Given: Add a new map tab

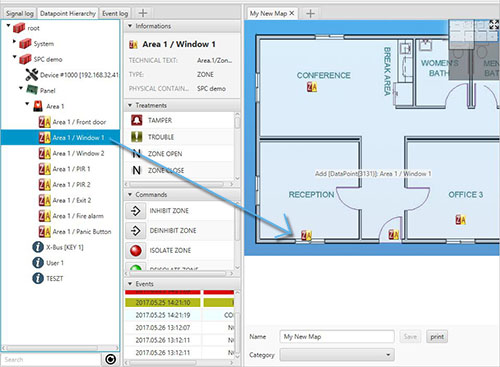Looking at the screenshot, I should click(x=310, y=13).
